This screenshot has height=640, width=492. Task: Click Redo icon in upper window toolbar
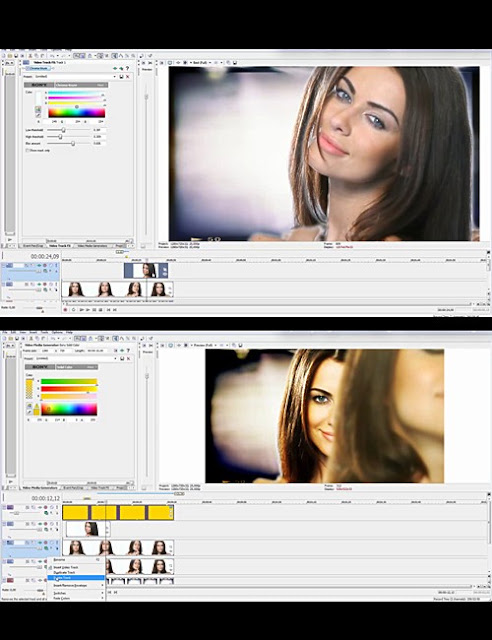tap(63, 56)
